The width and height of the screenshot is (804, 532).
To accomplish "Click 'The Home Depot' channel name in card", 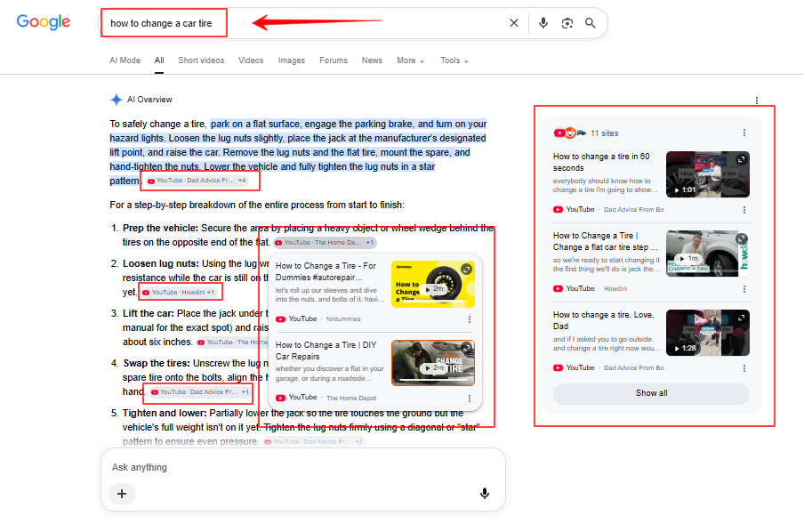I will (351, 399).
